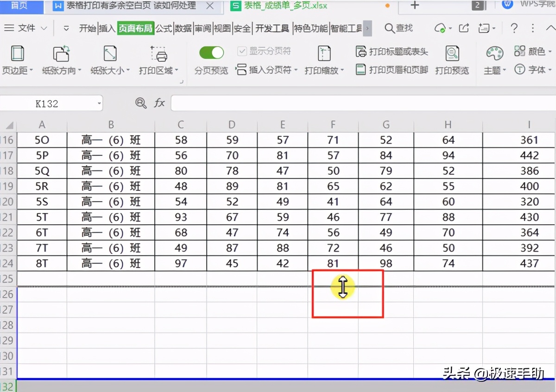The image size is (556, 392).
Task: Open the magnifier search beside the name box
Action: coord(140,103)
